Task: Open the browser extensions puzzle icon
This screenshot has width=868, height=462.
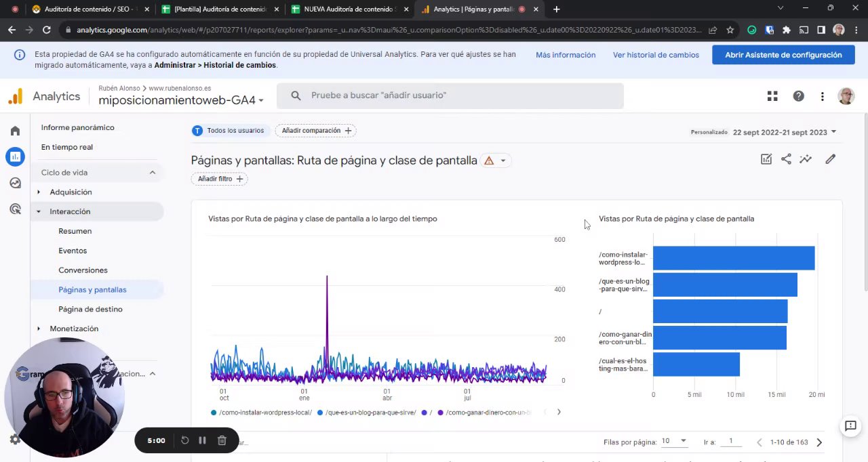Action: (x=786, y=30)
